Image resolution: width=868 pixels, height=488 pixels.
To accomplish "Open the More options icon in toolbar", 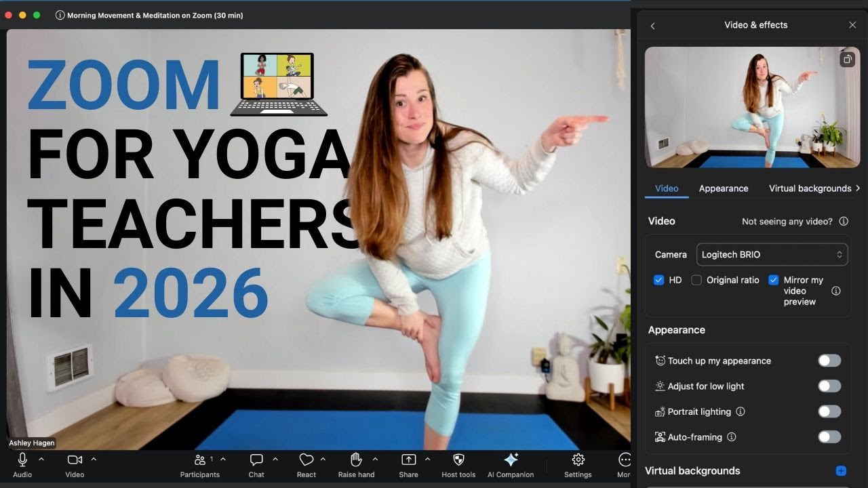I will pyautogui.click(x=625, y=460).
